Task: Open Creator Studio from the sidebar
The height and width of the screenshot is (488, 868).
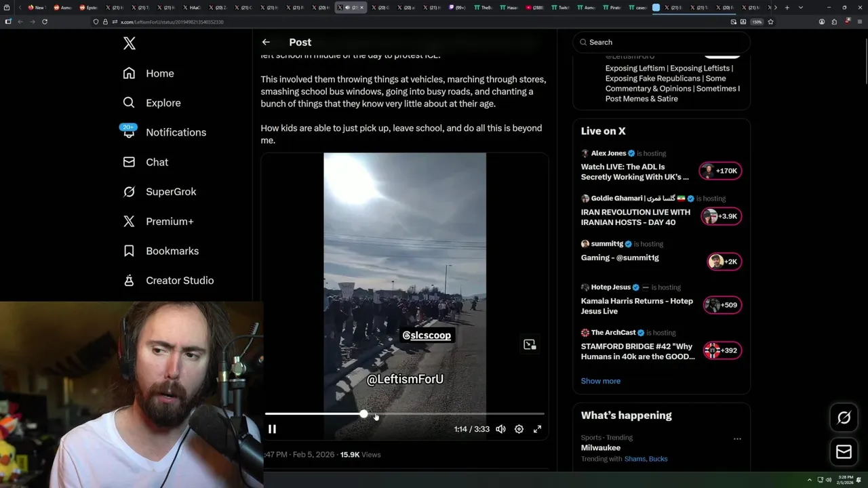Action: click(168, 281)
